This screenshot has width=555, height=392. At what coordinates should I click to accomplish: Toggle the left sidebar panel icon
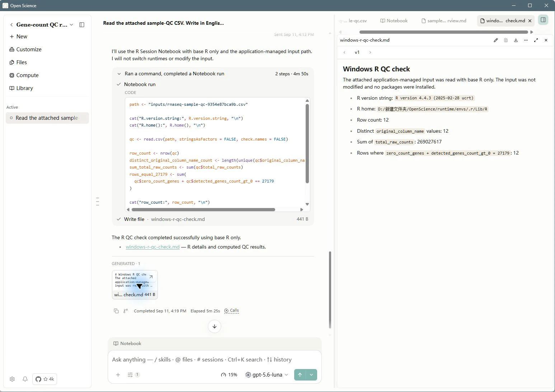[82, 25]
